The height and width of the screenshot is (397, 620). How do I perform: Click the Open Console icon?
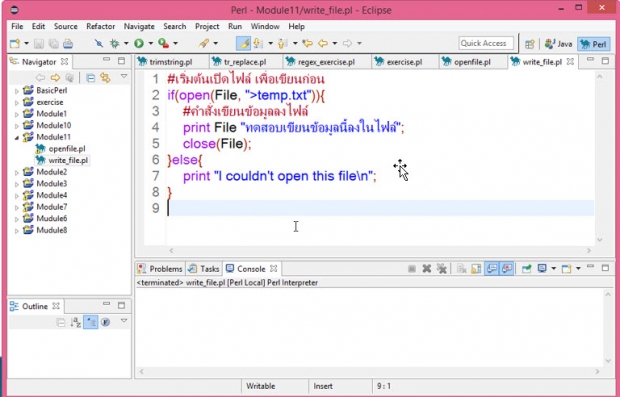tap(567, 269)
